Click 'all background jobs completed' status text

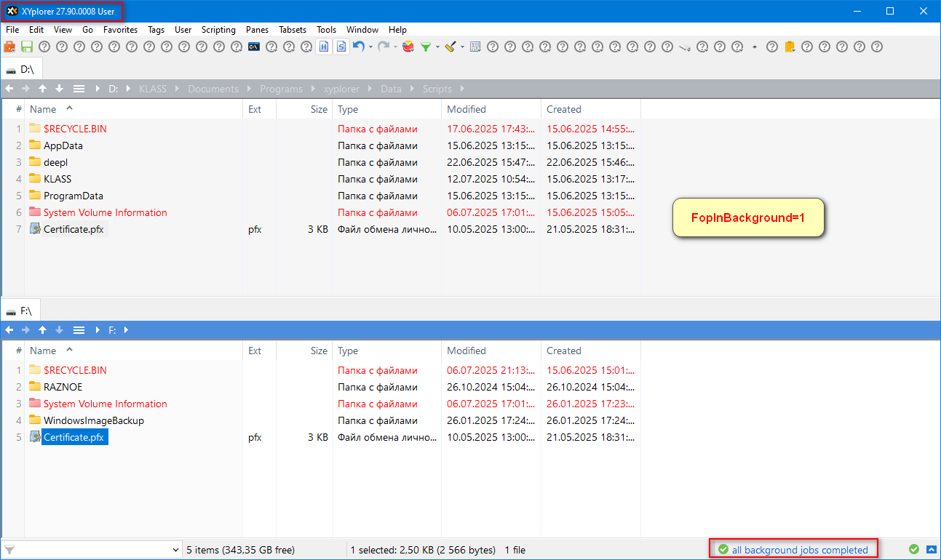pos(800,550)
